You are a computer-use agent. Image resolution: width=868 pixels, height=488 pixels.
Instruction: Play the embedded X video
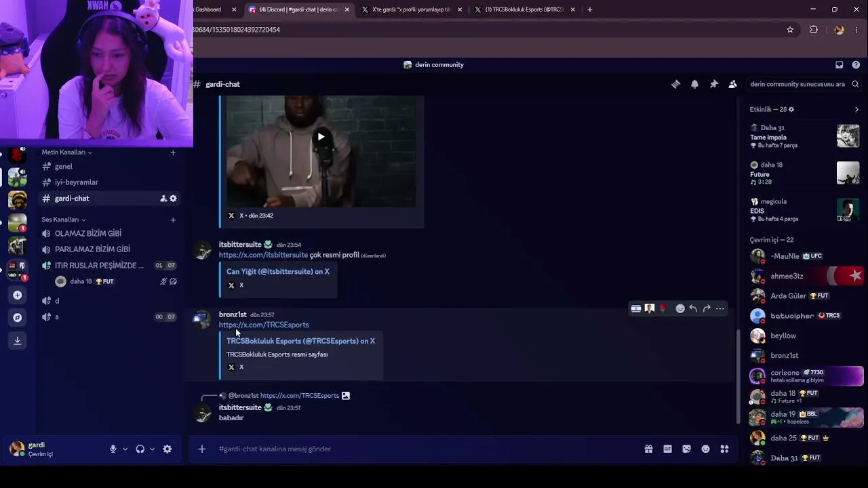pos(321,137)
